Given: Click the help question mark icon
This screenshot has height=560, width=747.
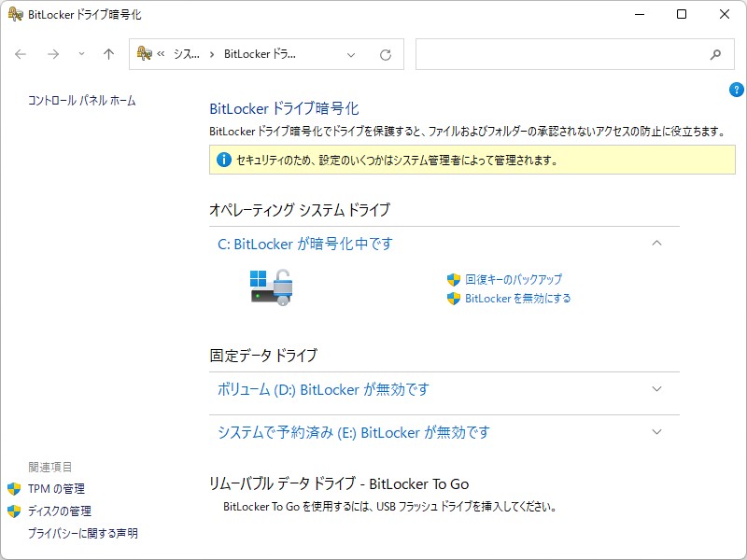Looking at the screenshot, I should (737, 90).
